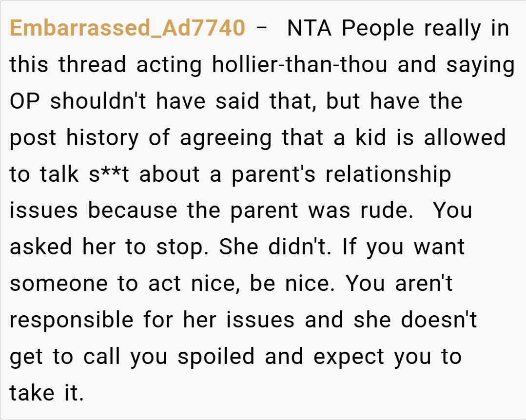Click the word 'doesn't' in the comment
The height and width of the screenshot is (420, 526).
pos(439,320)
